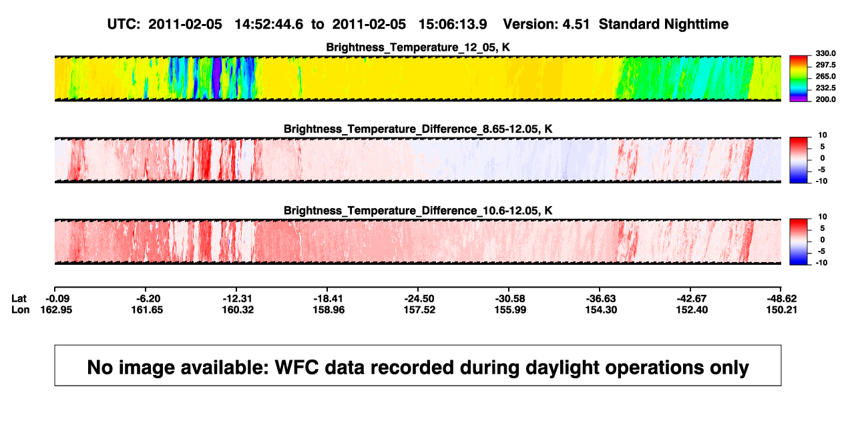Click the Brightness_Temperature_Difference_10.6-12.05, K label
The width and height of the screenshot is (868, 445).
418,211
